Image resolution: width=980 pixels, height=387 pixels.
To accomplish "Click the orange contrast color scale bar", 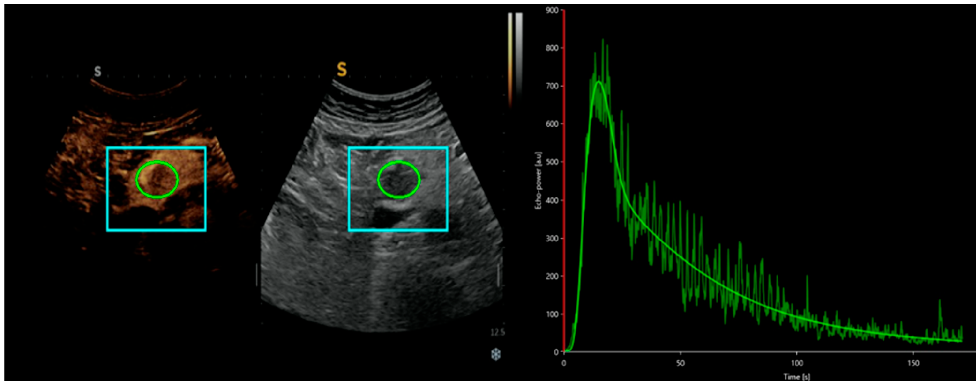I will [510, 57].
